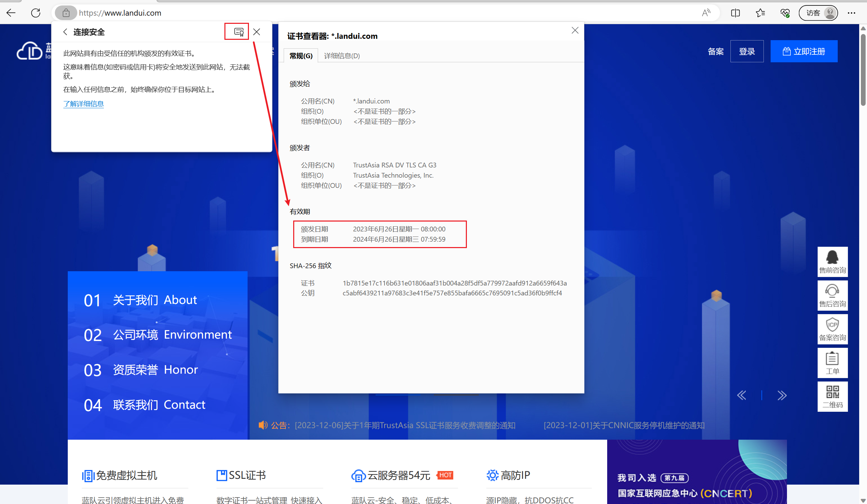The height and width of the screenshot is (504, 867).
Task: Select TrustAsia Technologies, Inc. organization text
Action: [x=393, y=176]
